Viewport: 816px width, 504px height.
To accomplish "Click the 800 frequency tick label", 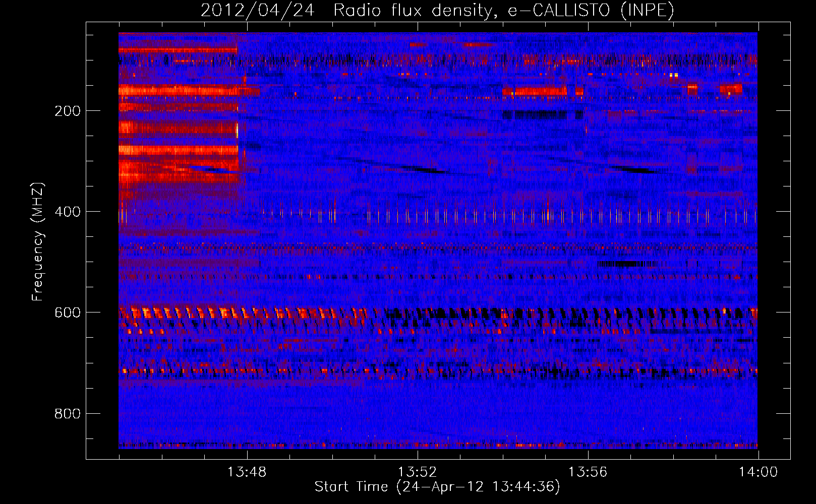I will pyautogui.click(x=68, y=414).
